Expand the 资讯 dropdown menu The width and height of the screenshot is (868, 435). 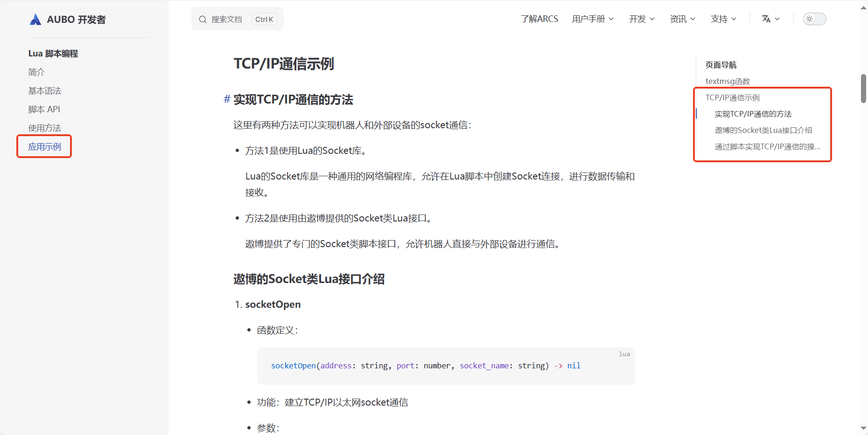tap(682, 19)
